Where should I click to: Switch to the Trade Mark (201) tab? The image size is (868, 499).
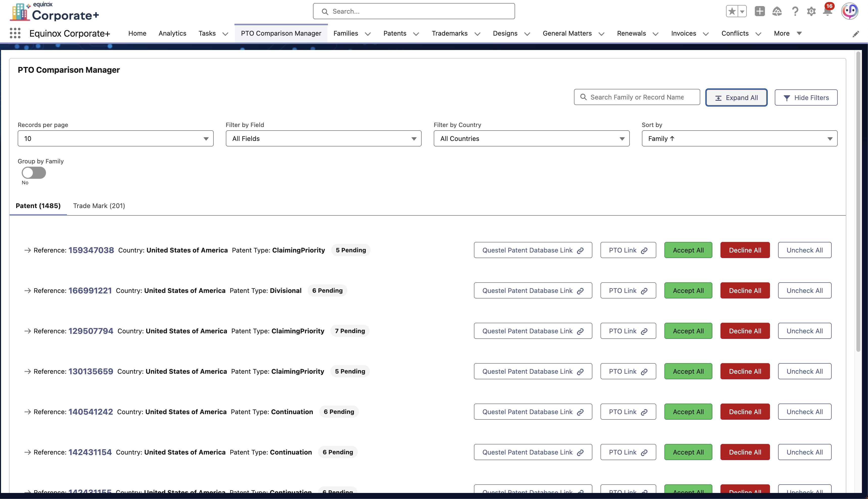[99, 206]
